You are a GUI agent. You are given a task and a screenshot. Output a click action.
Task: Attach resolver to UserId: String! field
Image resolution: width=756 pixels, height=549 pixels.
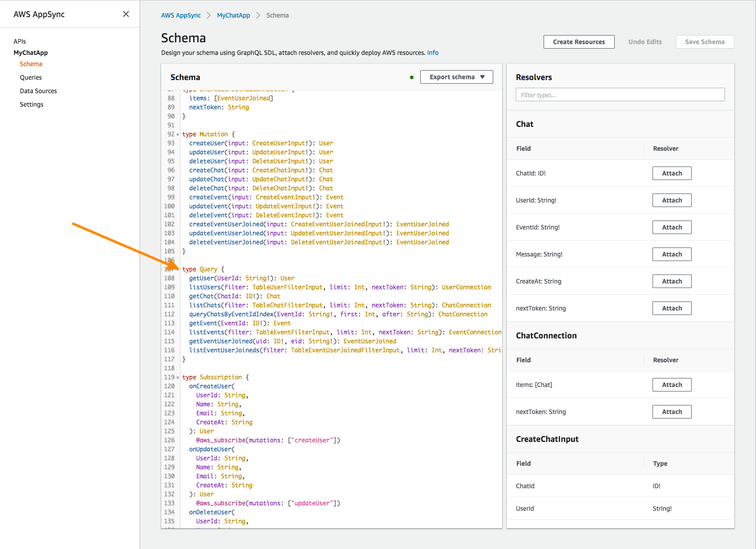pyautogui.click(x=672, y=200)
